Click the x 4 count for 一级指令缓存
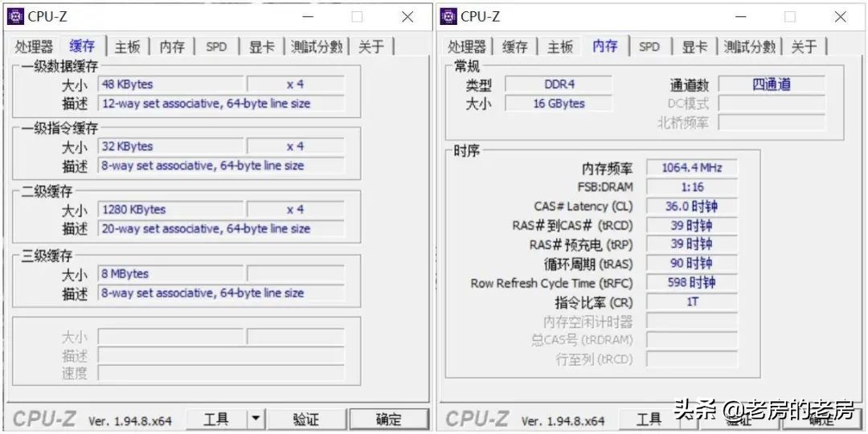 pyautogui.click(x=296, y=146)
